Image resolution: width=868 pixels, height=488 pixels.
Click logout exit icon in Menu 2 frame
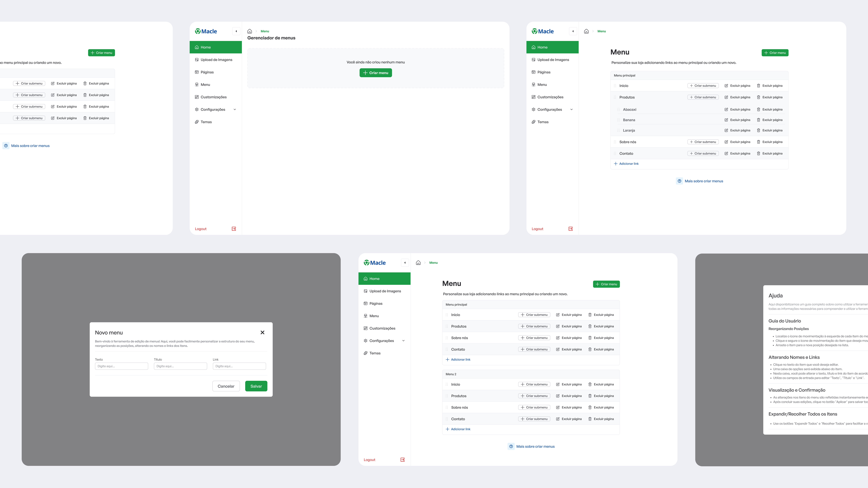402,460
